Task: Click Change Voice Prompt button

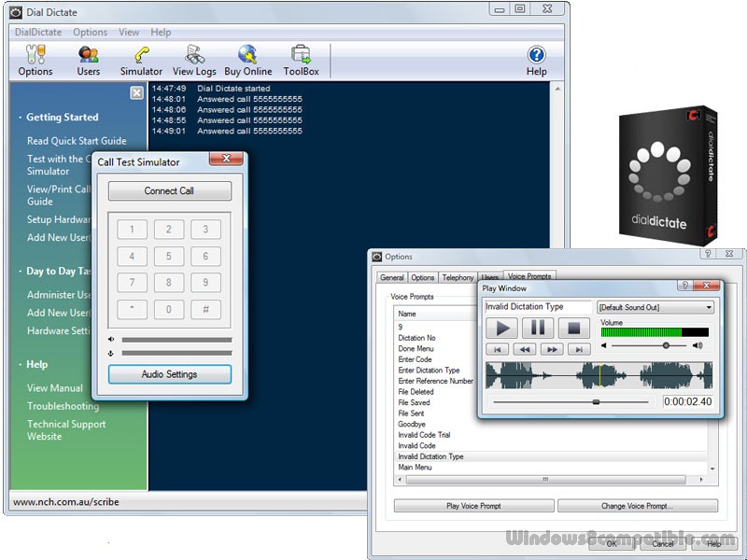Action: pyautogui.click(x=638, y=506)
